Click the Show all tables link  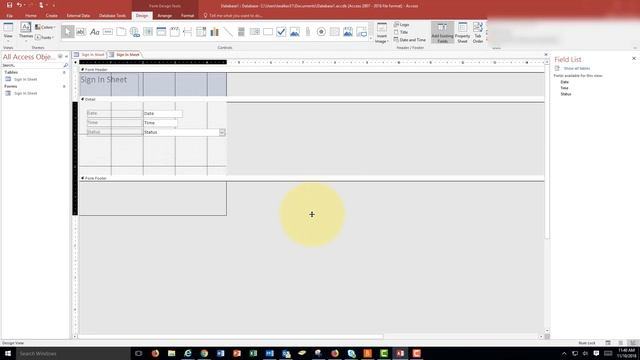click(x=577, y=69)
